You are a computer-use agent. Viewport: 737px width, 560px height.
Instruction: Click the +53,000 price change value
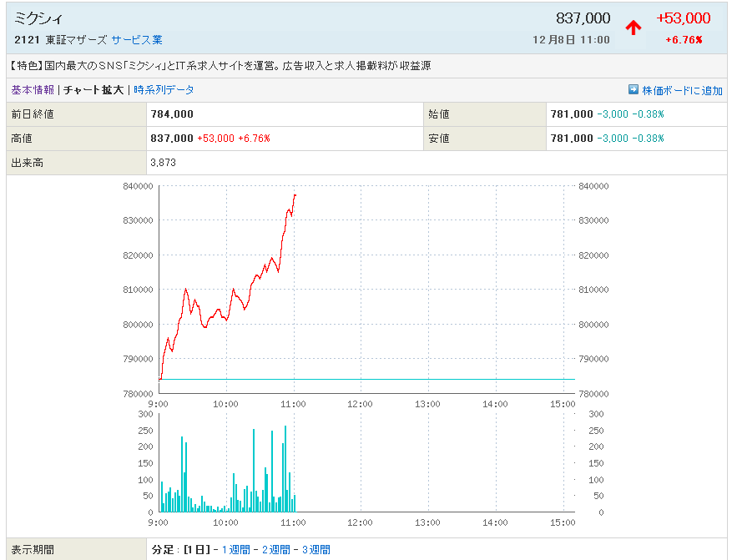(683, 18)
